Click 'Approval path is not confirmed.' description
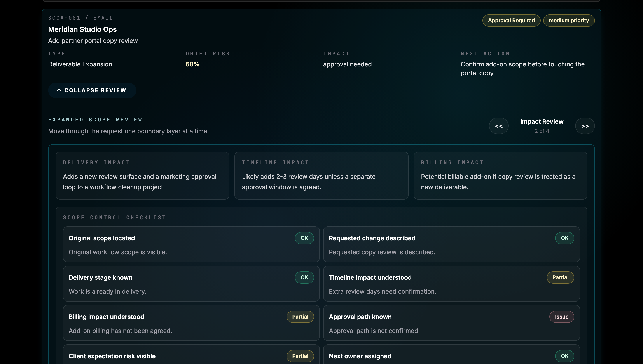This screenshot has height=364, width=643. click(x=374, y=331)
